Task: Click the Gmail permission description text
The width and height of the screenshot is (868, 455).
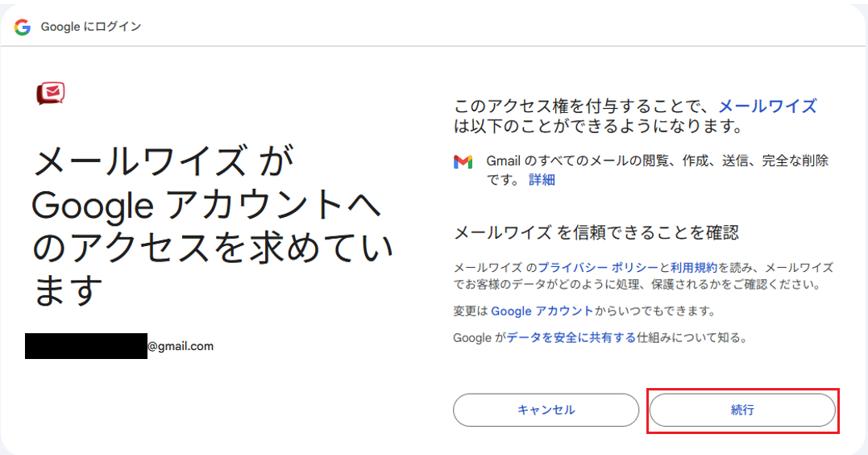Action: click(657, 161)
